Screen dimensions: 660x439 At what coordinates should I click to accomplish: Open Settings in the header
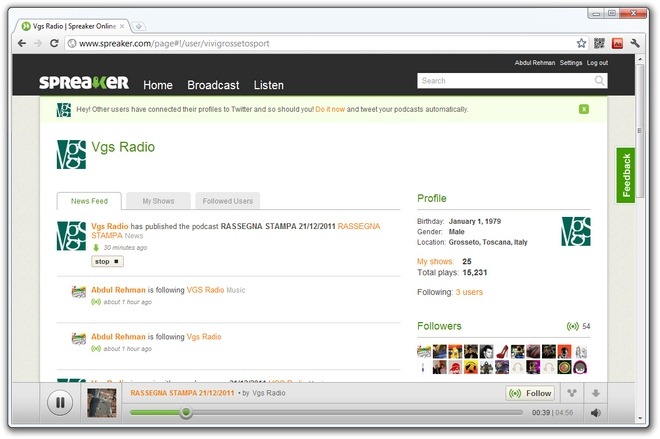(571, 63)
